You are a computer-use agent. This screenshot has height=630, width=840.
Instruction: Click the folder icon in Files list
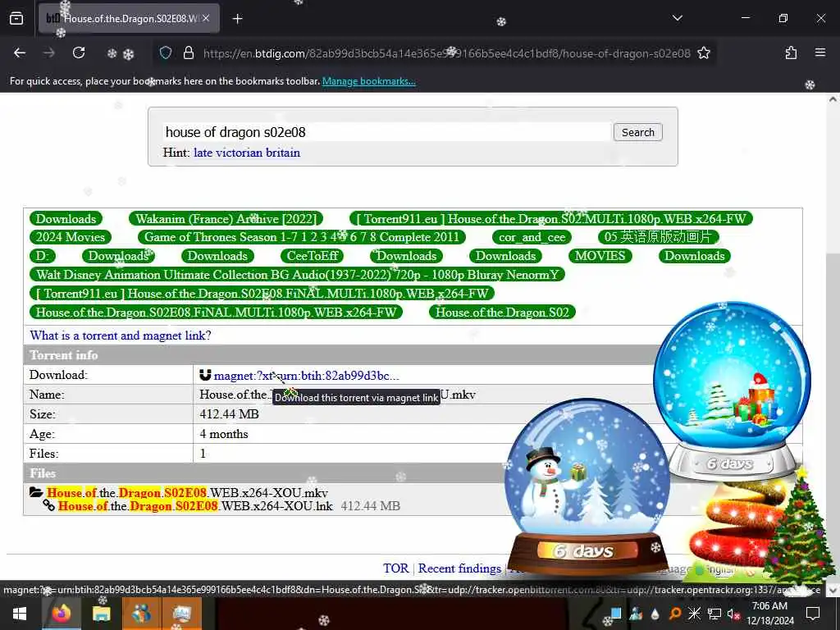coord(36,492)
